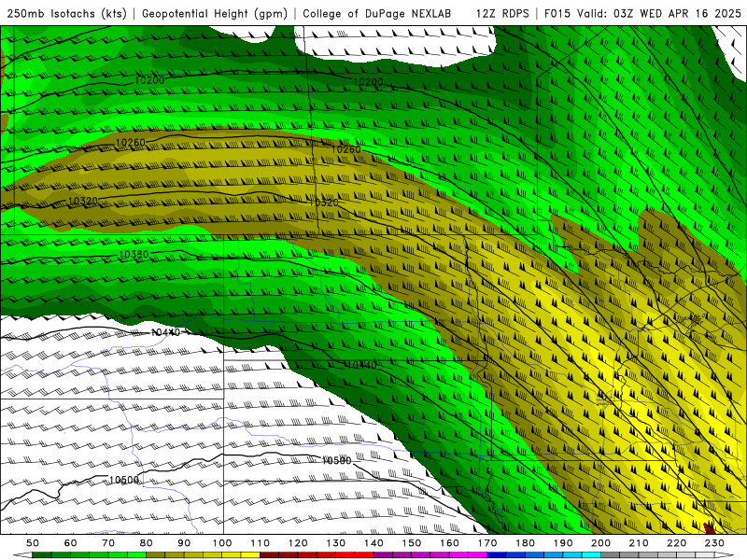Click the 210 value on the color scale
The height and width of the screenshot is (560, 747).
click(639, 543)
